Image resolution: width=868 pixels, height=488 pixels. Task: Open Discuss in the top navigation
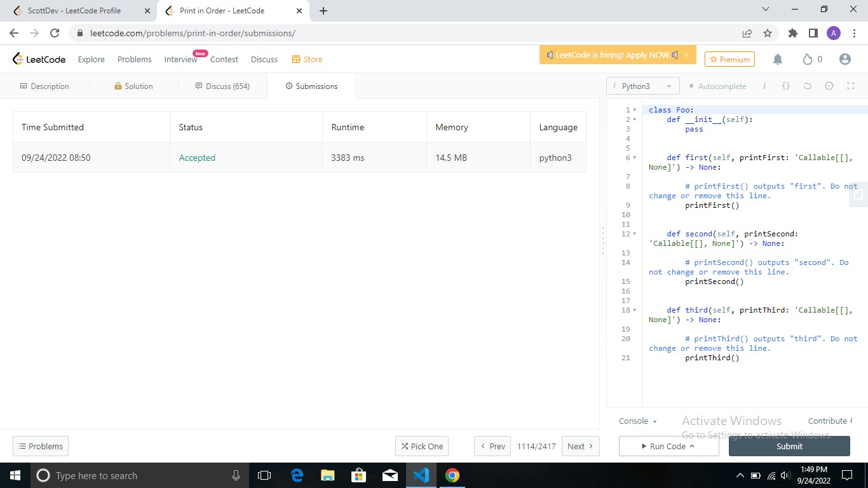264,59
